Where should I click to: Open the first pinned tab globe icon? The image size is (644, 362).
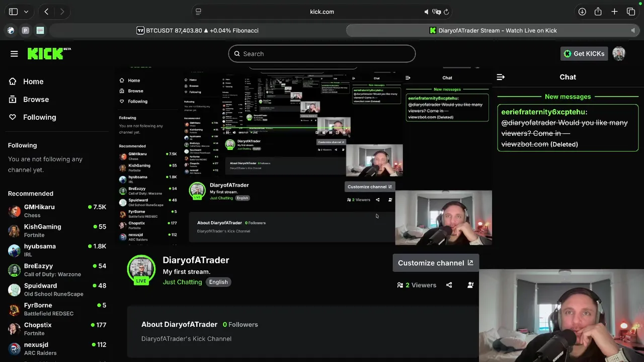click(11, 31)
